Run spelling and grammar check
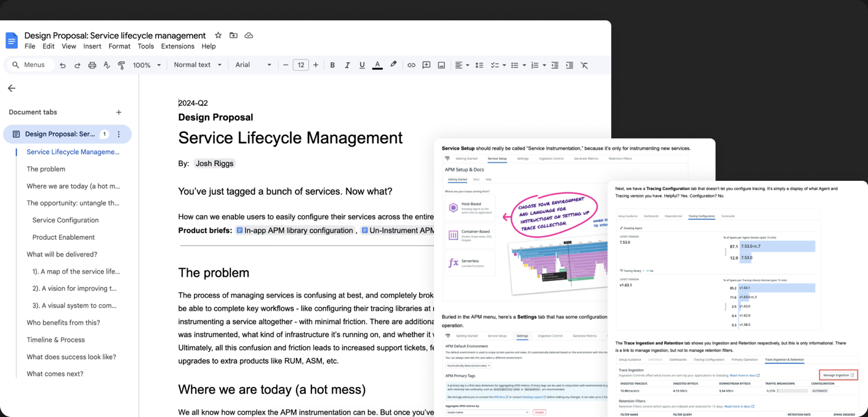This screenshot has height=417, width=868. click(107, 65)
